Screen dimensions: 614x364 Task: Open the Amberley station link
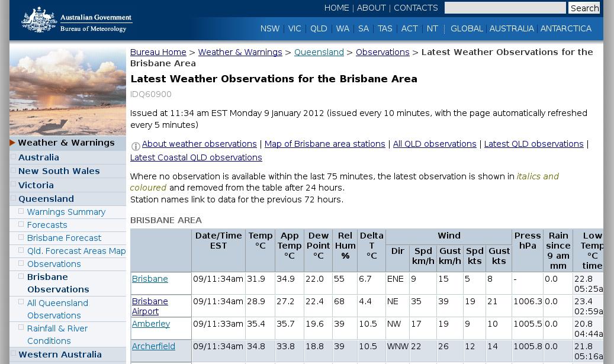[x=151, y=324]
